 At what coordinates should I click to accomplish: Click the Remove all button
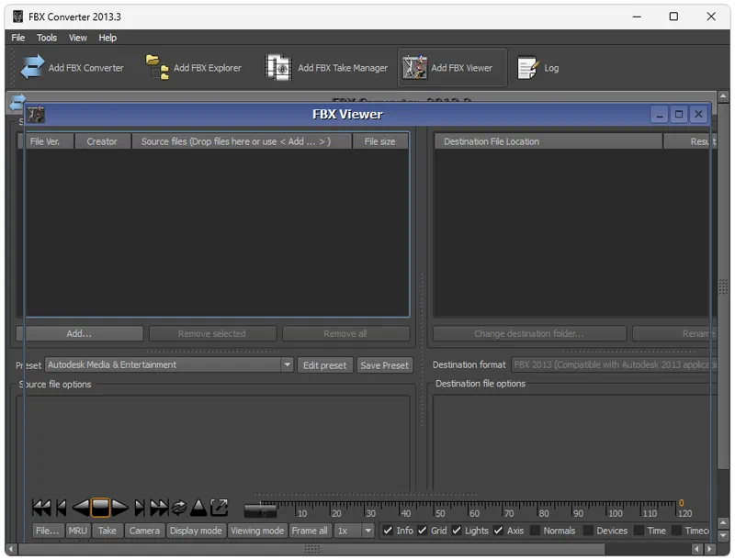pos(345,334)
